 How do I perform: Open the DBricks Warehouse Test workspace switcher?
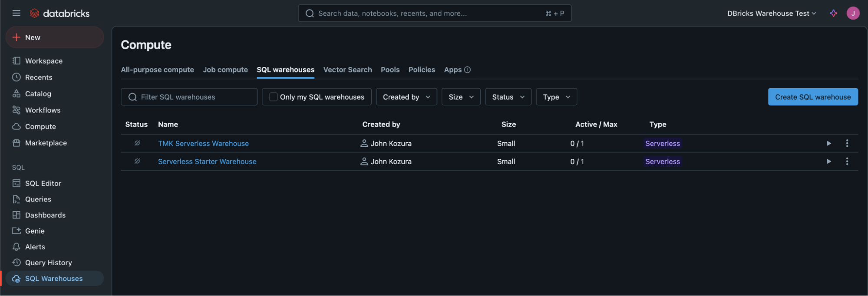point(772,13)
